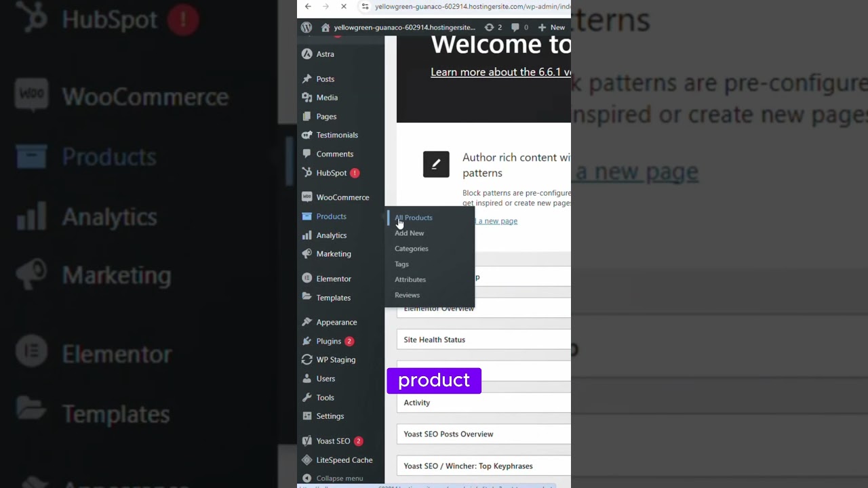Viewport: 868px width, 488px height.
Task: Open Reviews in Products submenu
Action: 407,295
